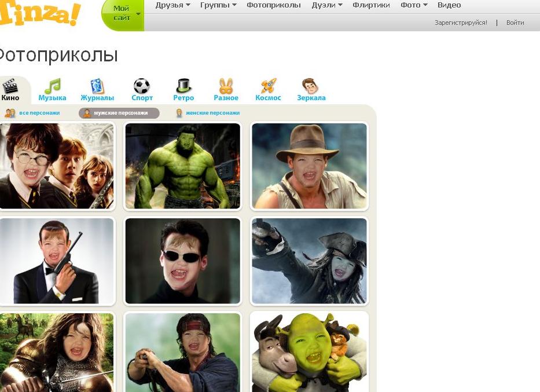The height and width of the screenshot is (392, 540).
Task: Click the Музыка music note icon
Action: click(x=52, y=86)
